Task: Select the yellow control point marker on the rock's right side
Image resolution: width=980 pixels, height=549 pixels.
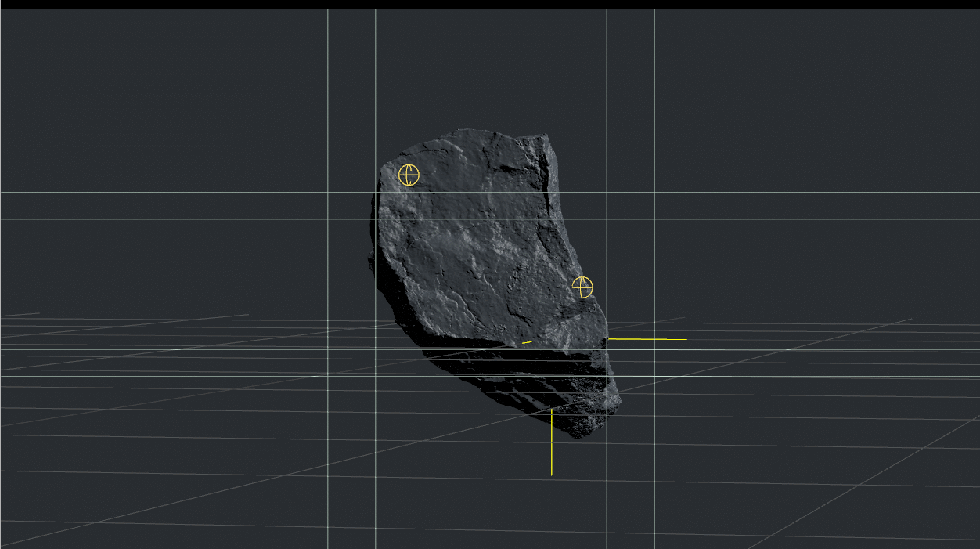Action: (582, 287)
